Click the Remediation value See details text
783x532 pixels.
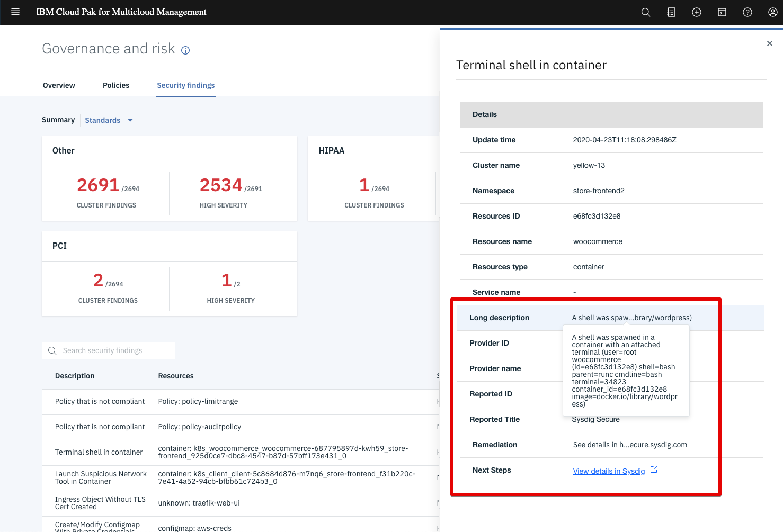tap(630, 445)
